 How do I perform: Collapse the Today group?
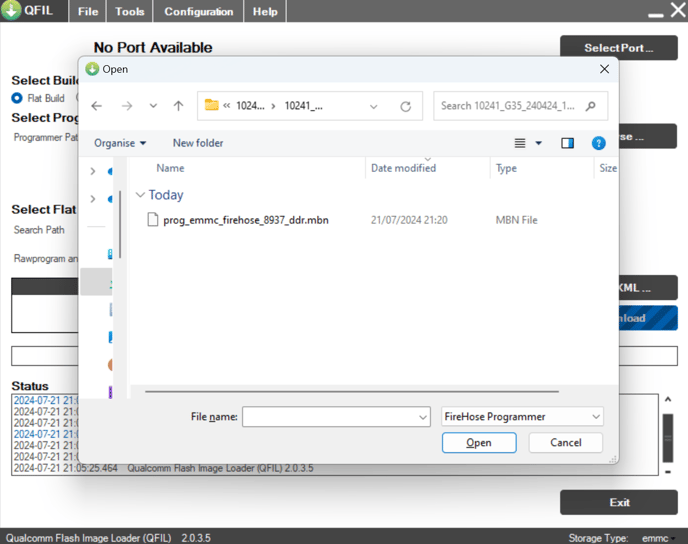140,195
